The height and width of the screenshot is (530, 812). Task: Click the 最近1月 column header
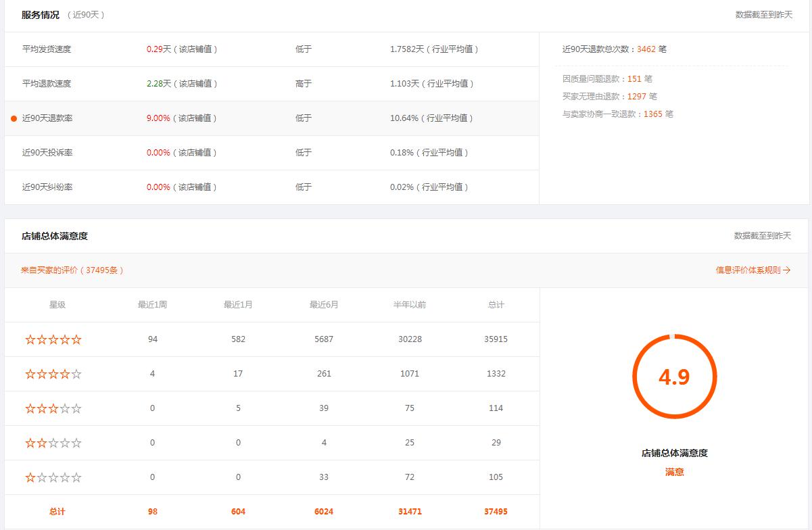pos(238,305)
